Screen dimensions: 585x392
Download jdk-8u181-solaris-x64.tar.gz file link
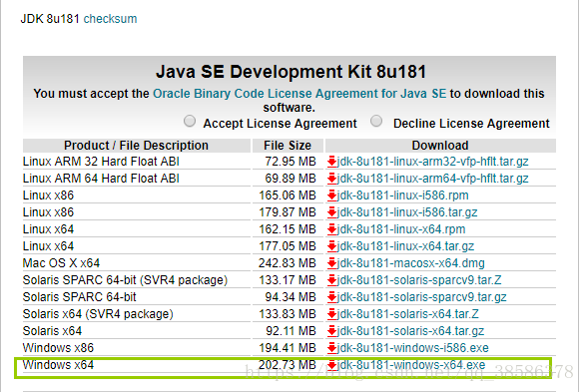[410, 331]
